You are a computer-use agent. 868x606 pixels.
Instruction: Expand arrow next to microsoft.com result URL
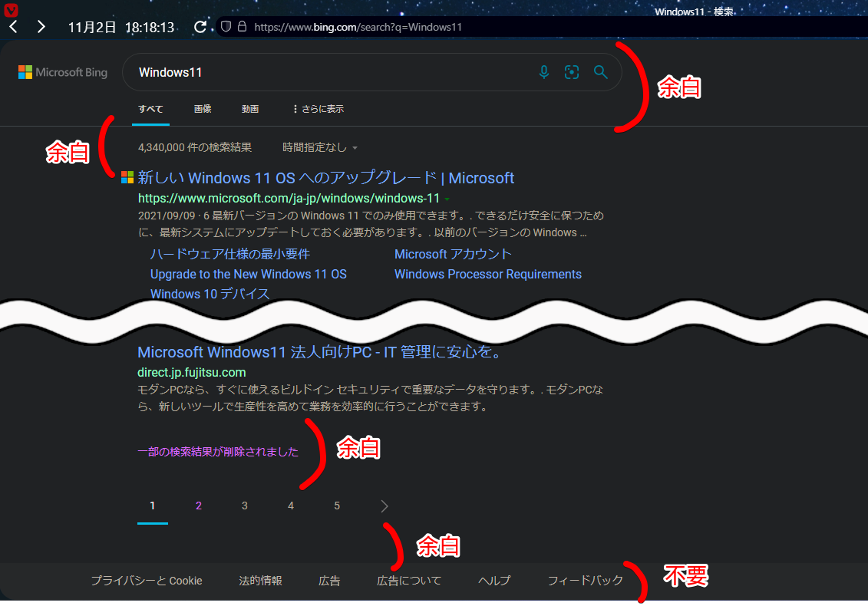[447, 199]
